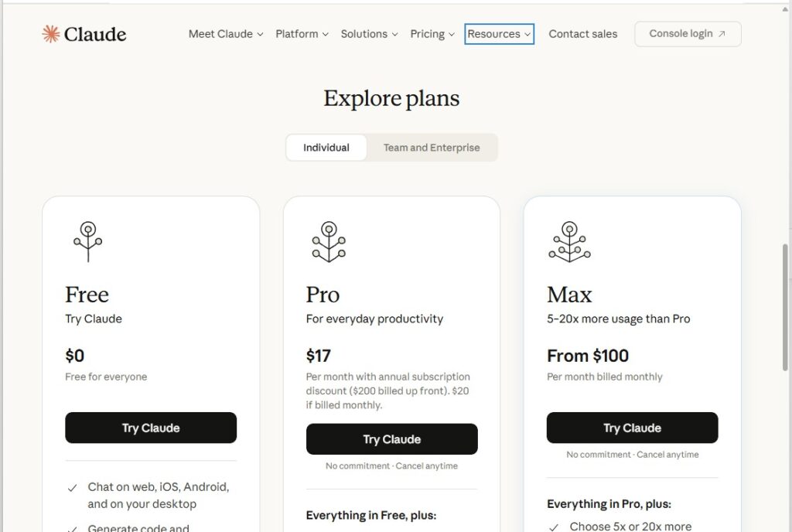The image size is (792, 532).
Task: Expand the Solutions dropdown chevron
Action: point(395,34)
